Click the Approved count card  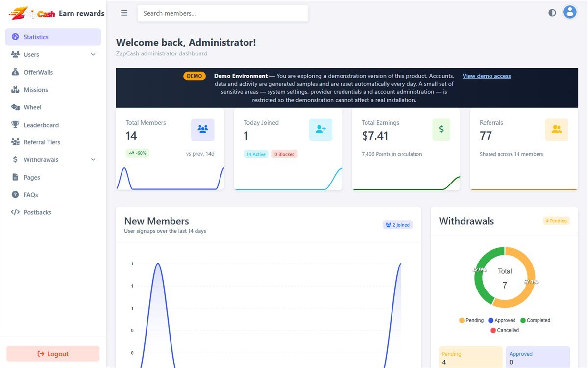pyautogui.click(x=538, y=357)
